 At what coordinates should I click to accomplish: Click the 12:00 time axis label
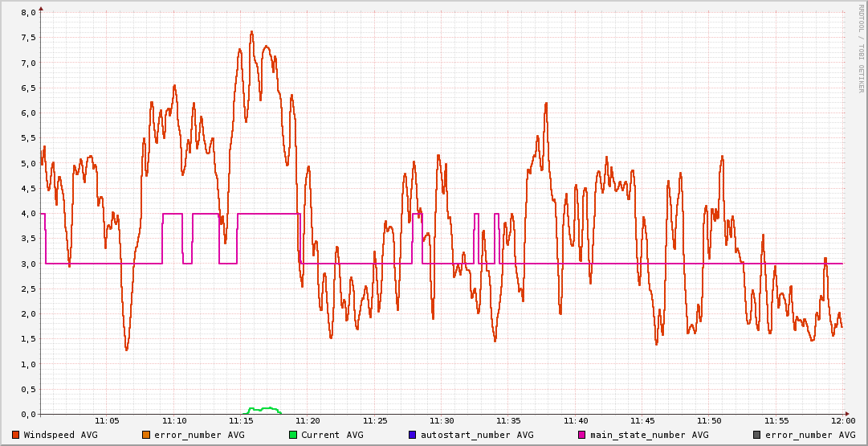[x=843, y=420]
